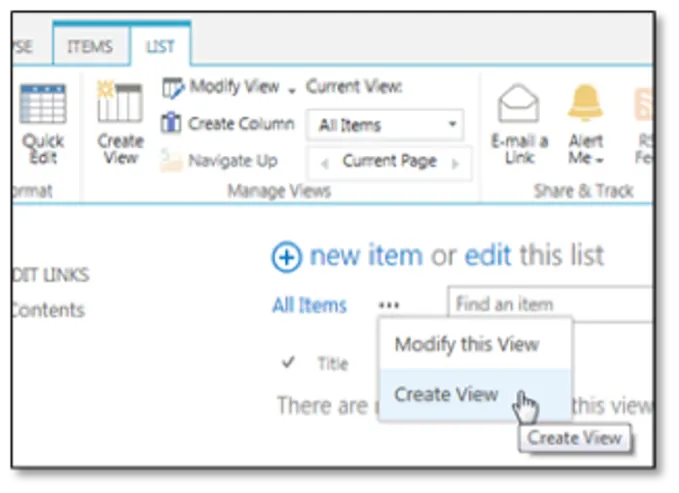The height and width of the screenshot is (493, 679).
Task: Click the RSS Feed icon
Action: pos(643,104)
